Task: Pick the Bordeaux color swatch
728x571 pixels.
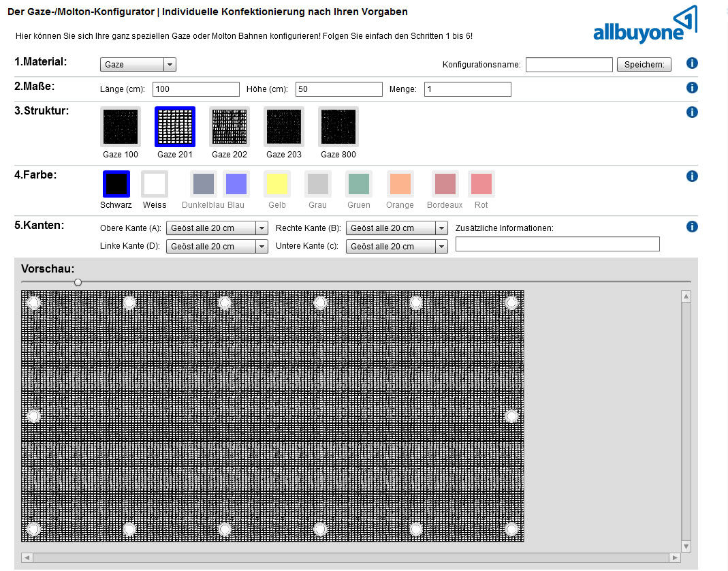Action: 445,184
